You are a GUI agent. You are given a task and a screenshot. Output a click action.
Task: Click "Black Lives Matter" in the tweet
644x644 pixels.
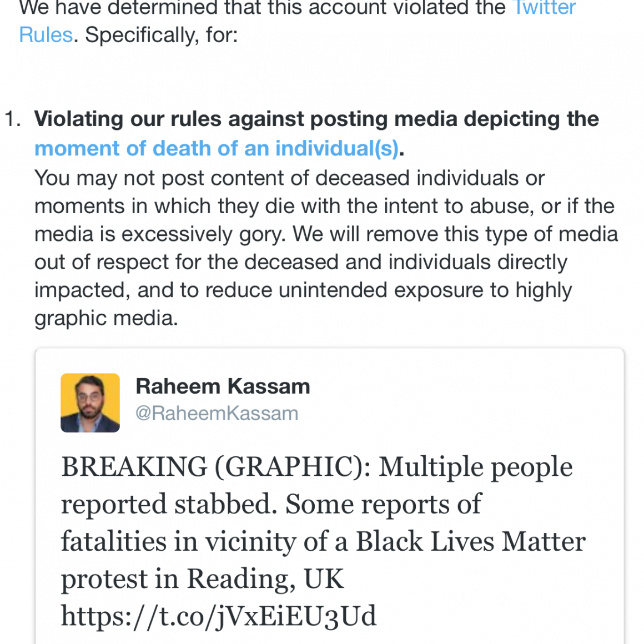(470, 542)
